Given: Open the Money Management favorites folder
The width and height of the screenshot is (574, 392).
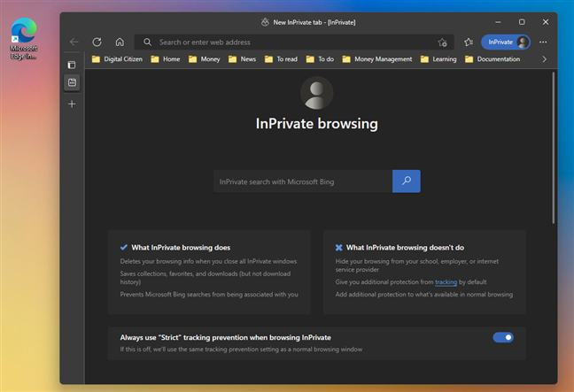Looking at the screenshot, I should [x=377, y=59].
